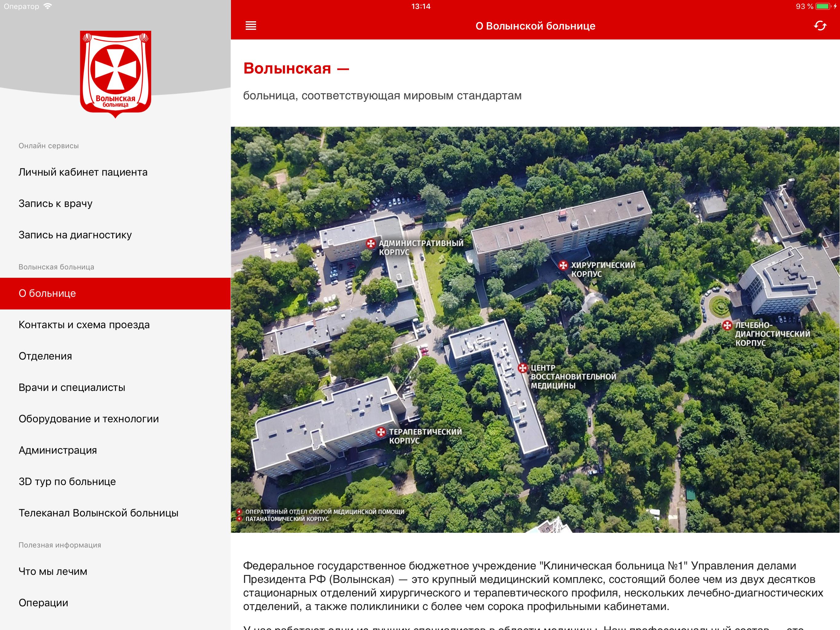Open Контакты и схема проезда
Viewport: 840px width, 630px height.
click(x=115, y=325)
